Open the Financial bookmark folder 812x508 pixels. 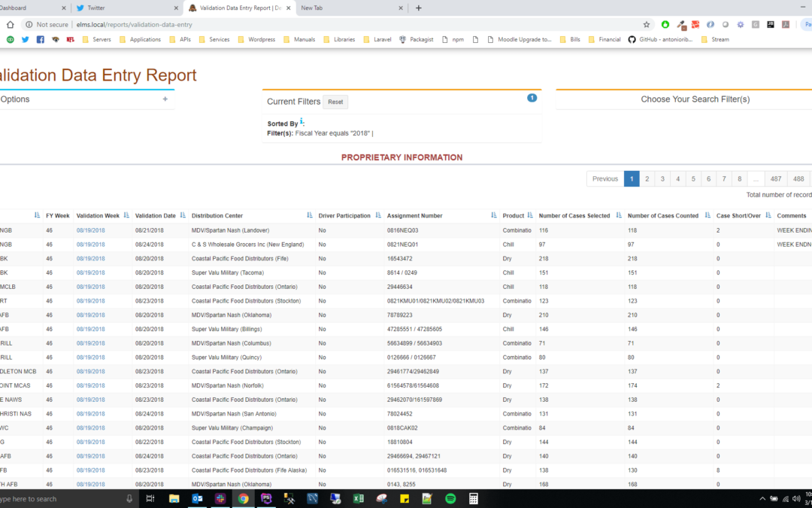[x=604, y=39]
